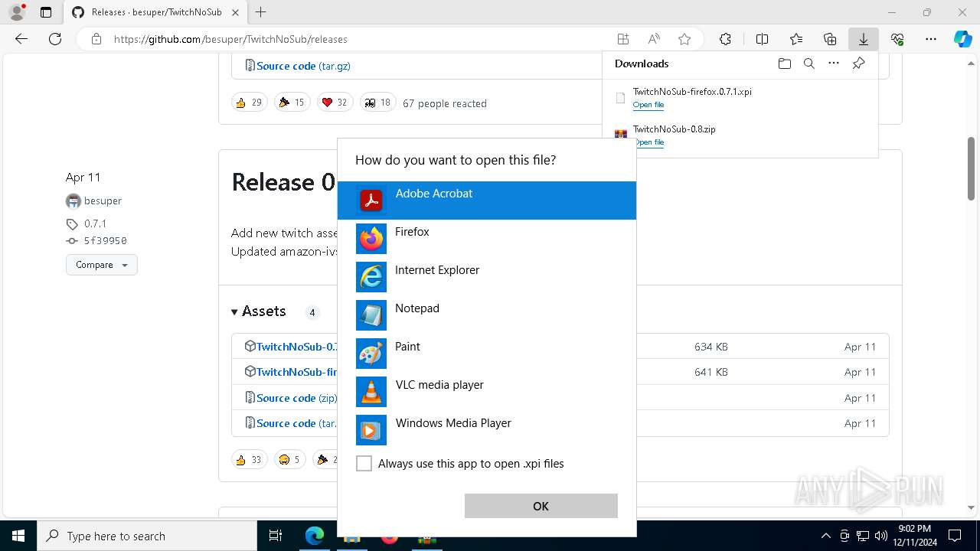The width and height of the screenshot is (980, 551).
Task: Open the WinRAR taskbar icon
Action: pos(427,538)
